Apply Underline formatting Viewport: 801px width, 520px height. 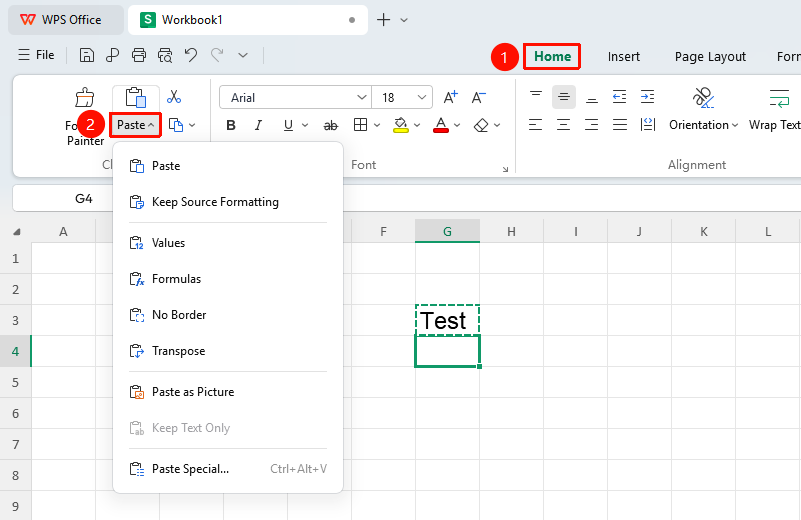click(x=288, y=125)
